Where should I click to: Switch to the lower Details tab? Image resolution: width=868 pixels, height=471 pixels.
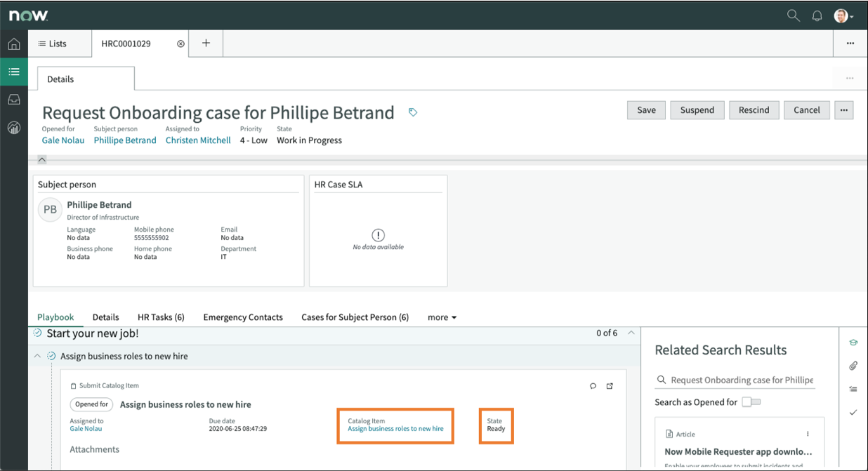tap(106, 317)
